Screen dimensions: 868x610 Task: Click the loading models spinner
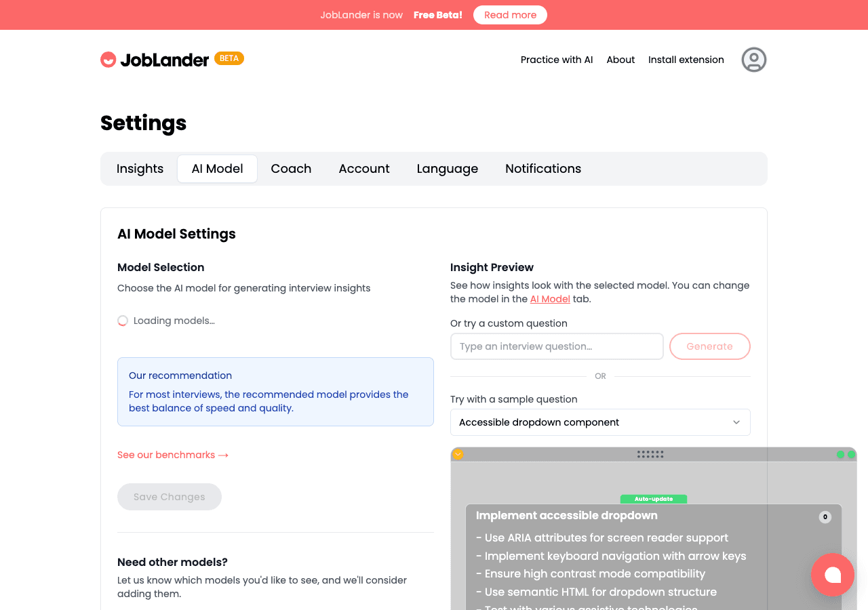tap(123, 320)
